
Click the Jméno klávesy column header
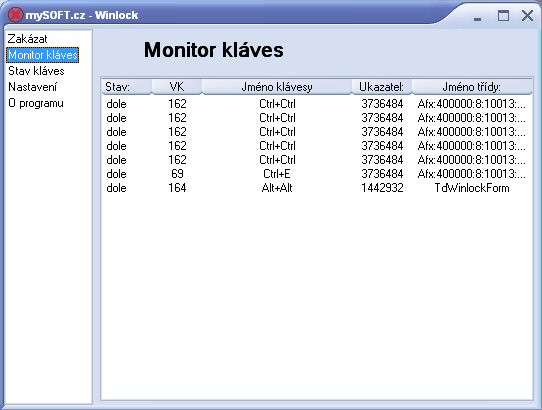277,87
